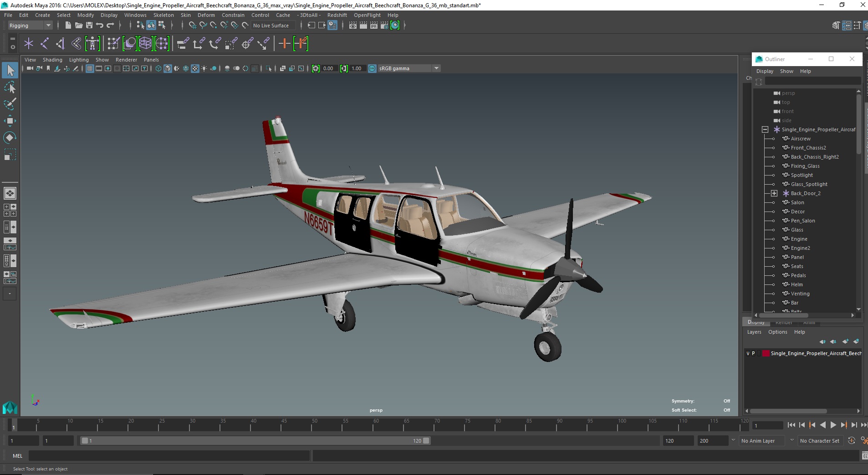Click the No Live Surface field

[x=273, y=26]
